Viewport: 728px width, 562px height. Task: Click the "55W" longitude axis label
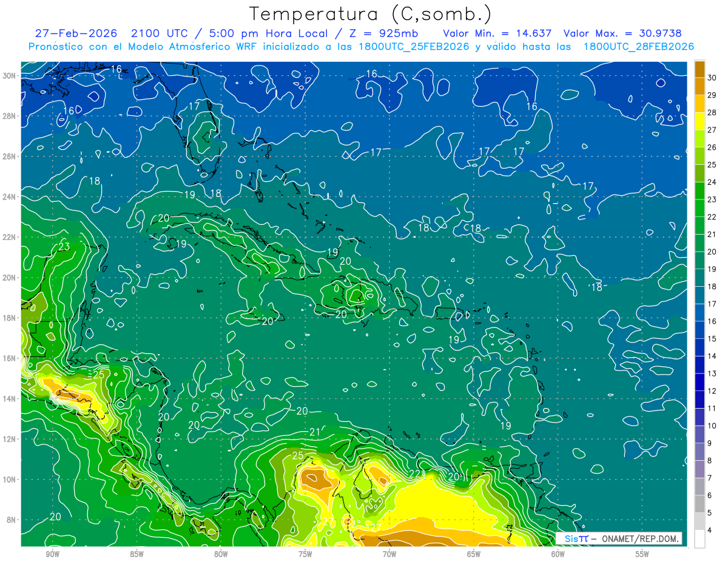pyautogui.click(x=642, y=554)
